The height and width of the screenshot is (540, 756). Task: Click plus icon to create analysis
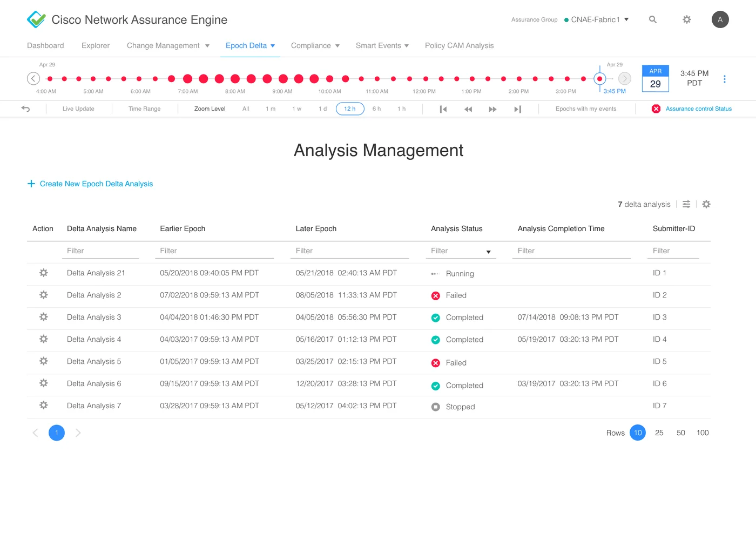coord(31,184)
